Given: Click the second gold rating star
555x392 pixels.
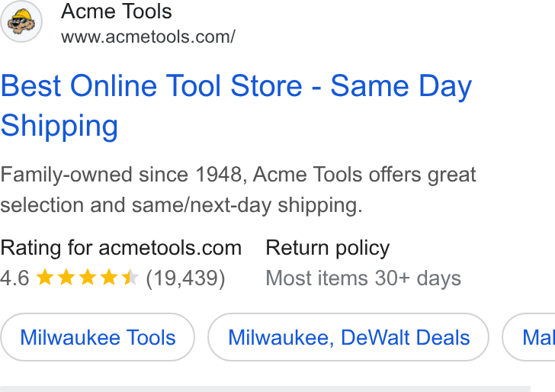Looking at the screenshot, I should tap(66, 278).
